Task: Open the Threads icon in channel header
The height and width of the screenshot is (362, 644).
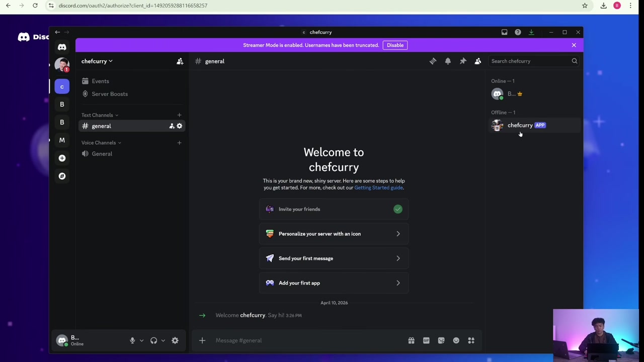Action: (x=433, y=61)
